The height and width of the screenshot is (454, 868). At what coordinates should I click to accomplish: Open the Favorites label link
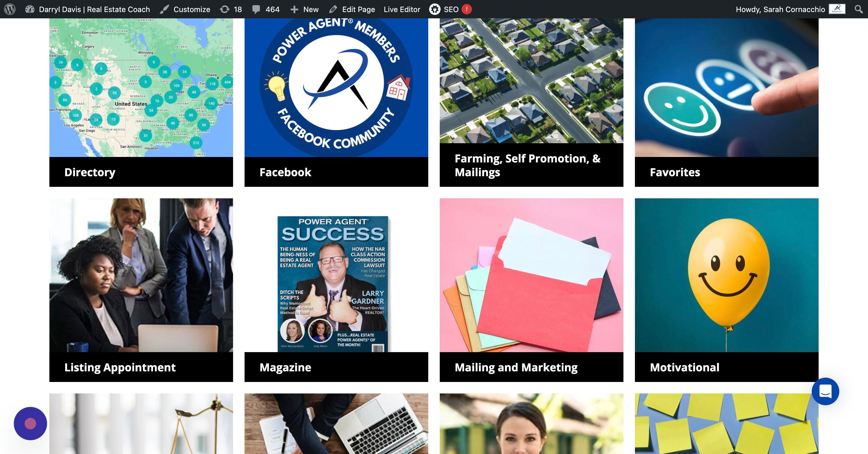coord(675,172)
